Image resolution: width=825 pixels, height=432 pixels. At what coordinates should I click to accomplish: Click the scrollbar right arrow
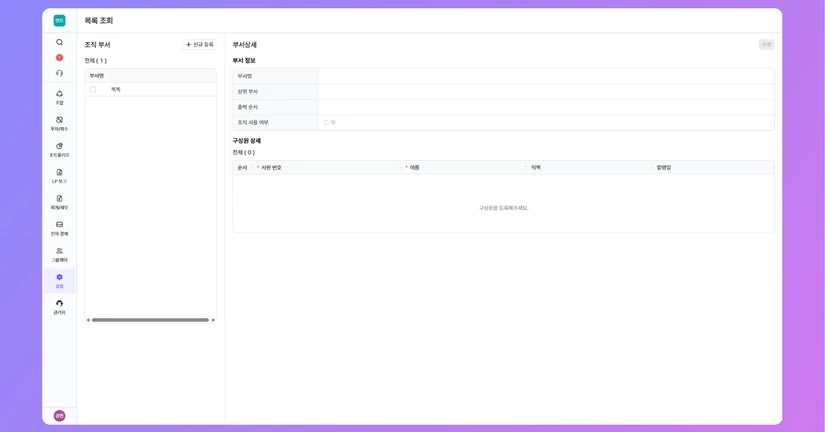[x=213, y=320]
